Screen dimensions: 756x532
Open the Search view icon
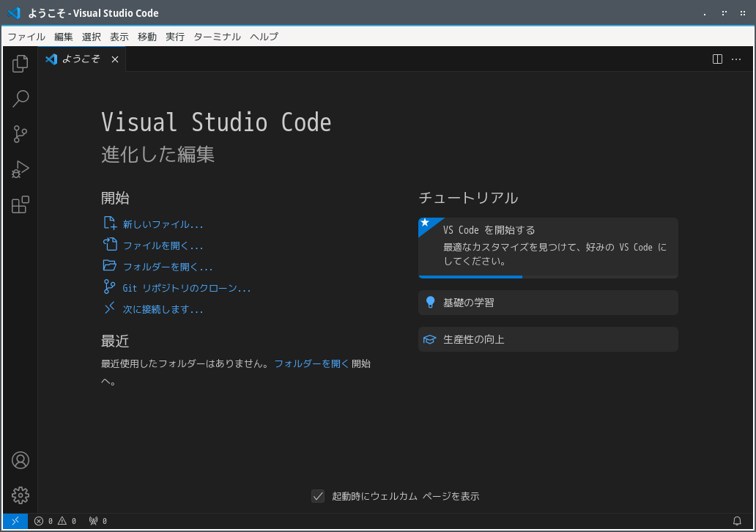[x=21, y=99]
